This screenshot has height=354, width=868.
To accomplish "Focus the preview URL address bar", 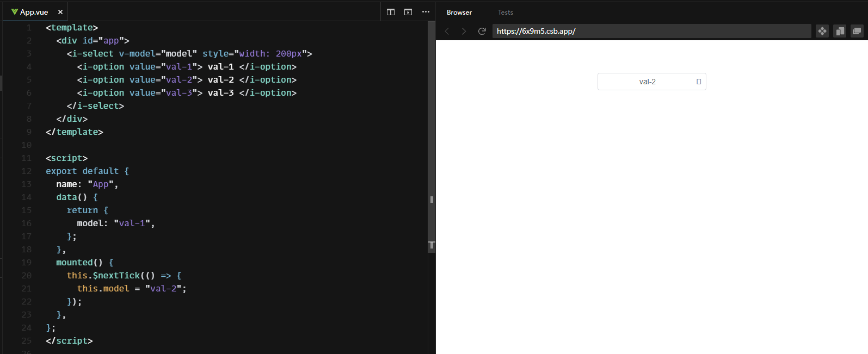I will [651, 31].
